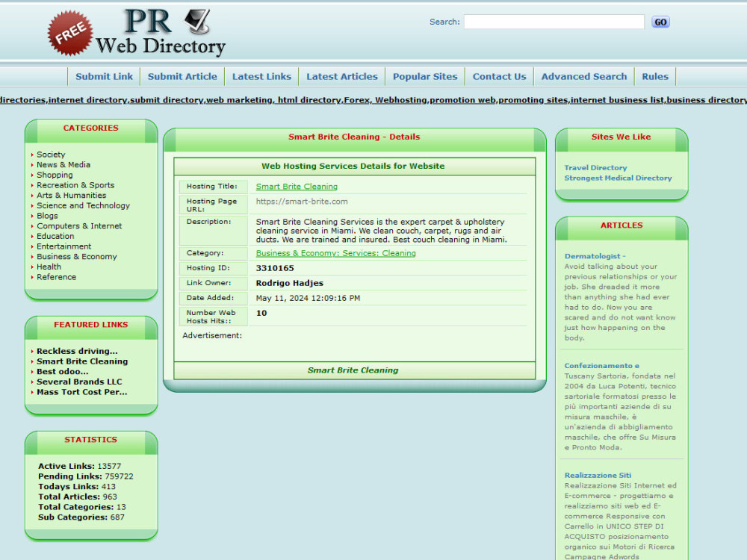View the Rules page
Screen dimensions: 747x560
(655, 77)
